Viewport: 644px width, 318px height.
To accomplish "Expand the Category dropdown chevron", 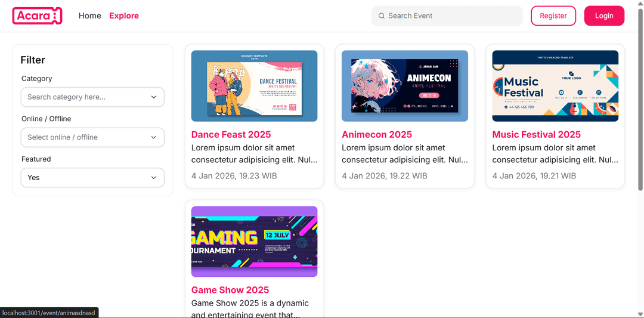I will [x=153, y=97].
